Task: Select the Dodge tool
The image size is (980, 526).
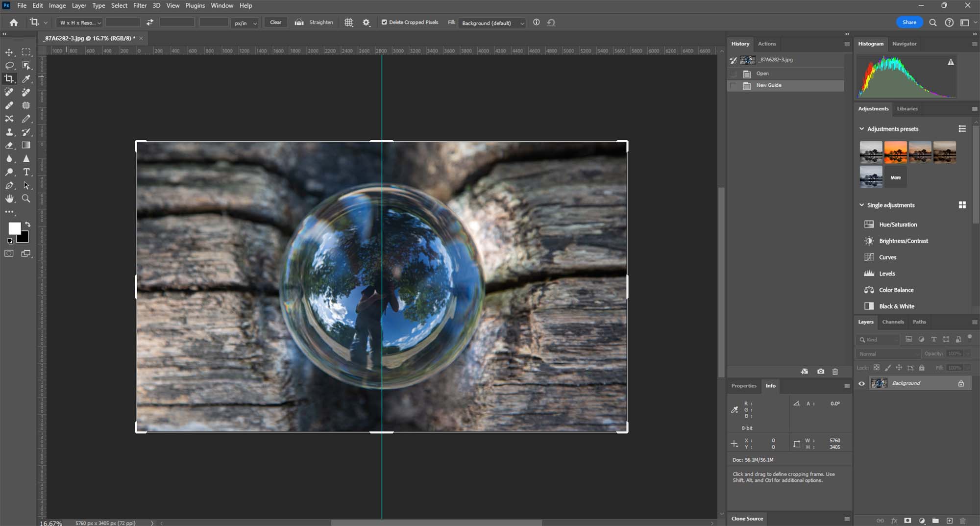Action: (9, 172)
